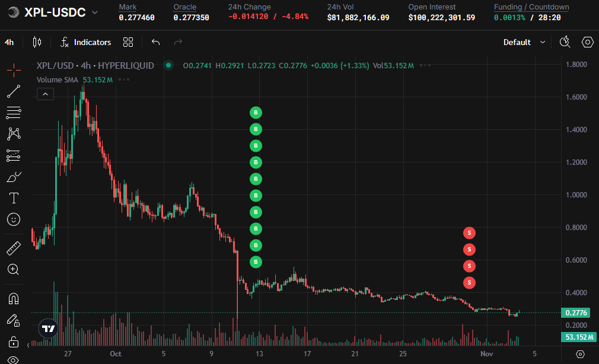Click the volume tag 53.152 M

[x=579, y=337]
